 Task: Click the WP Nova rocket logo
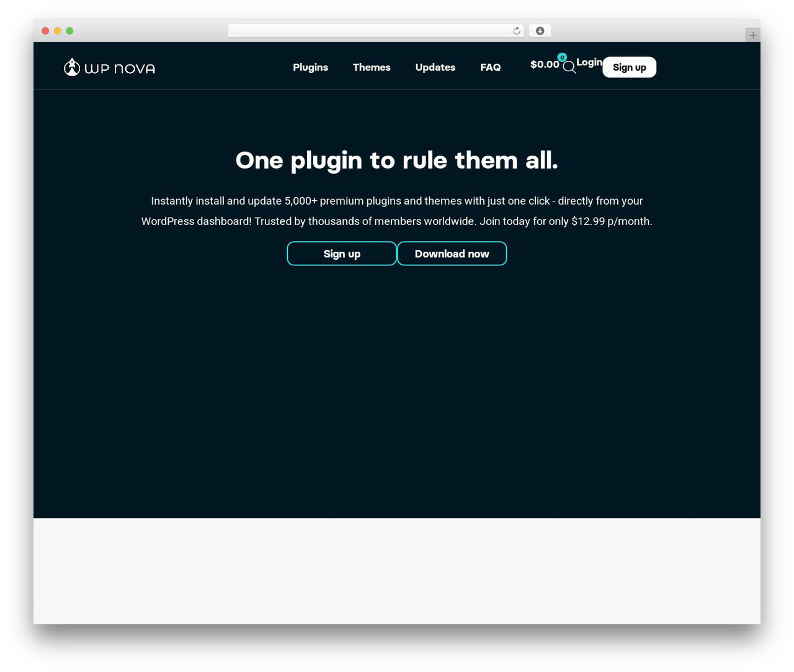click(x=109, y=67)
